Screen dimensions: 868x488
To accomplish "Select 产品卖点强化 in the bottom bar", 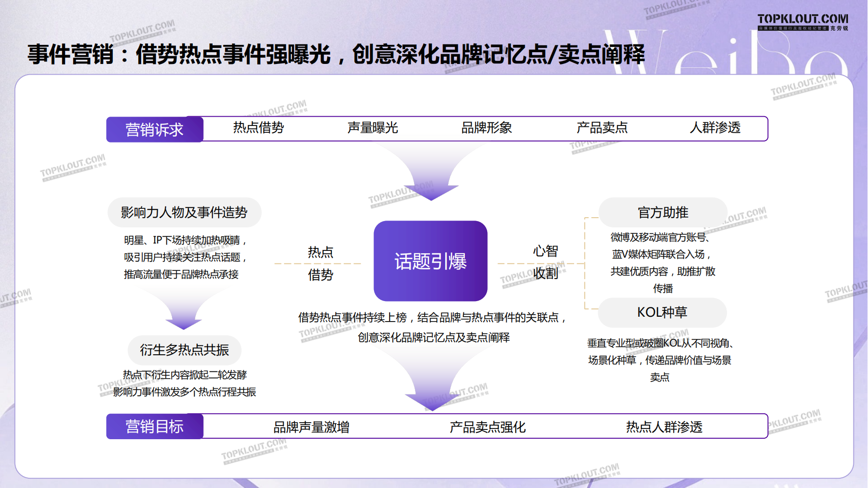I will pos(487,427).
